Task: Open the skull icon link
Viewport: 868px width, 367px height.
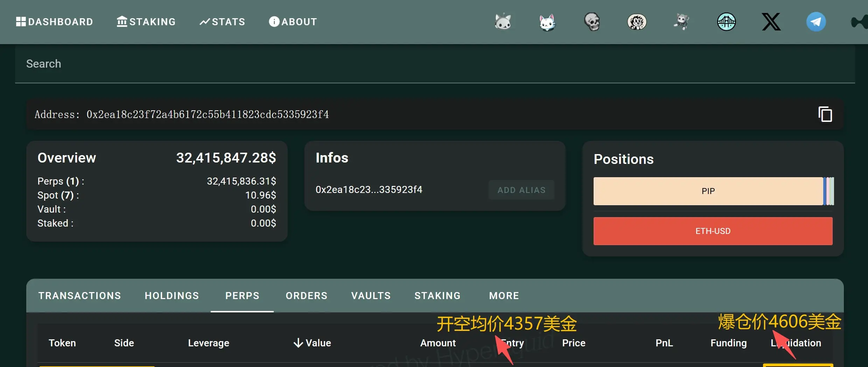Action: [592, 22]
